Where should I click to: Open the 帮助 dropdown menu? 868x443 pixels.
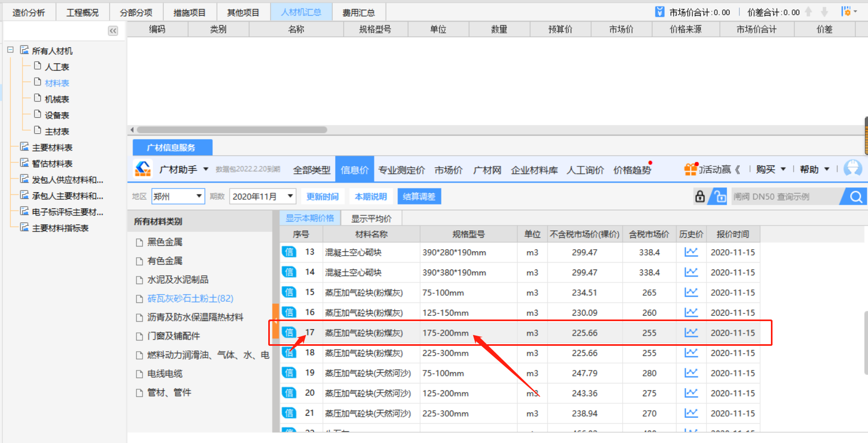(x=814, y=169)
